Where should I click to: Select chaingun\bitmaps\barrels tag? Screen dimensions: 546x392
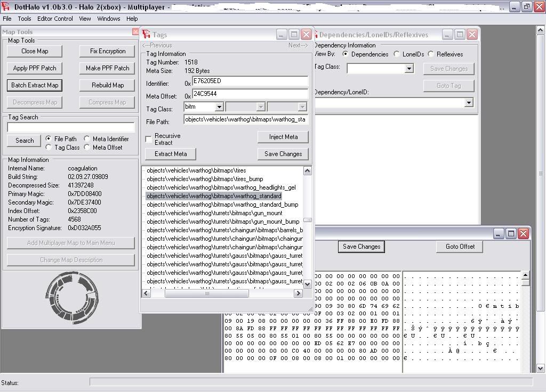coord(224,230)
